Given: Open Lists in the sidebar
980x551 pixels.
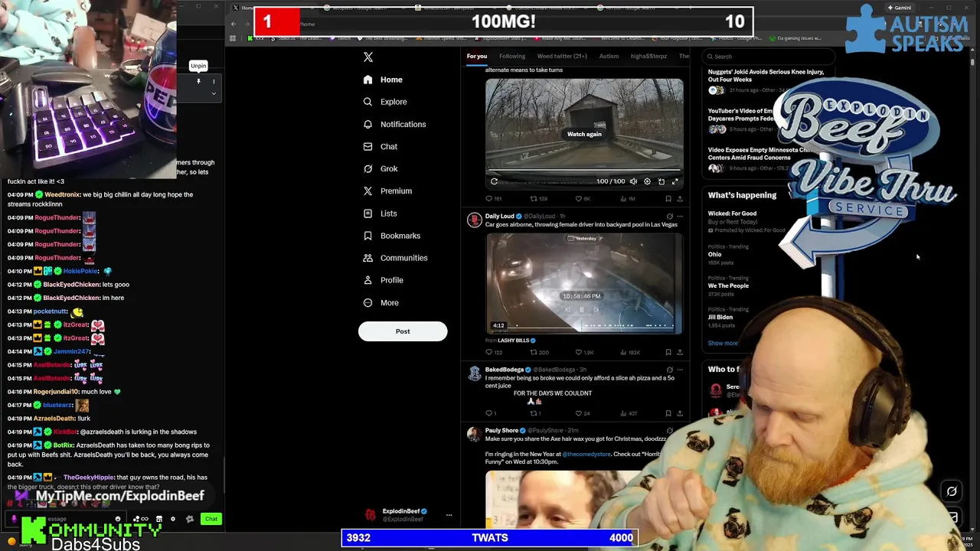Looking at the screenshot, I should (x=380, y=214).
